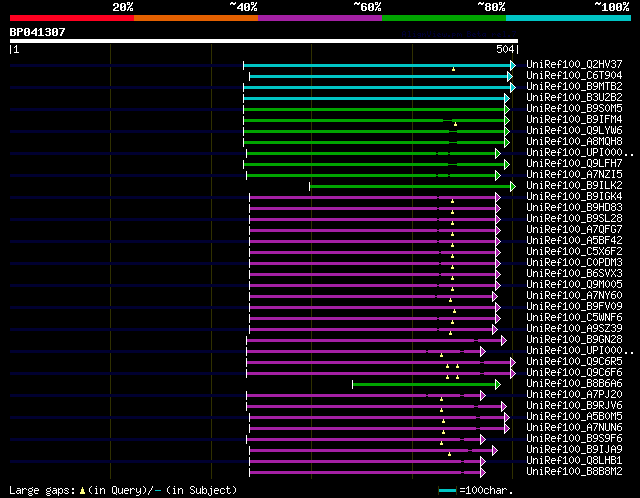This screenshot has height=498, width=640.
Task: Open hit UniRef100_Q2HV37 label
Action: coord(574,64)
